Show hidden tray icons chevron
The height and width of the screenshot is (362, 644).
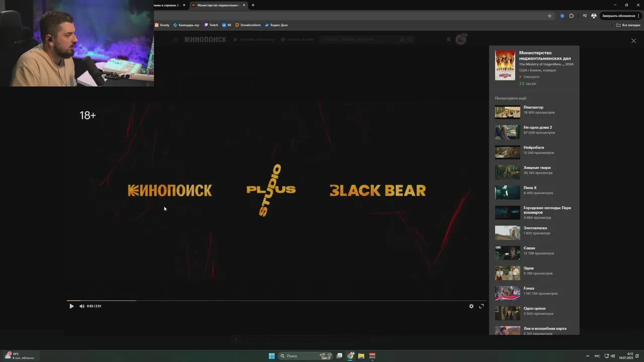pos(588,356)
